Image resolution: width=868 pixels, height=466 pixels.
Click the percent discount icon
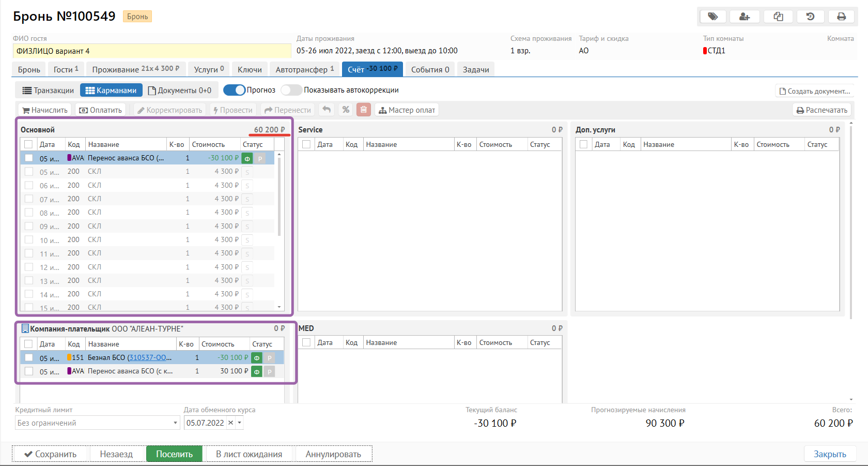(x=346, y=110)
